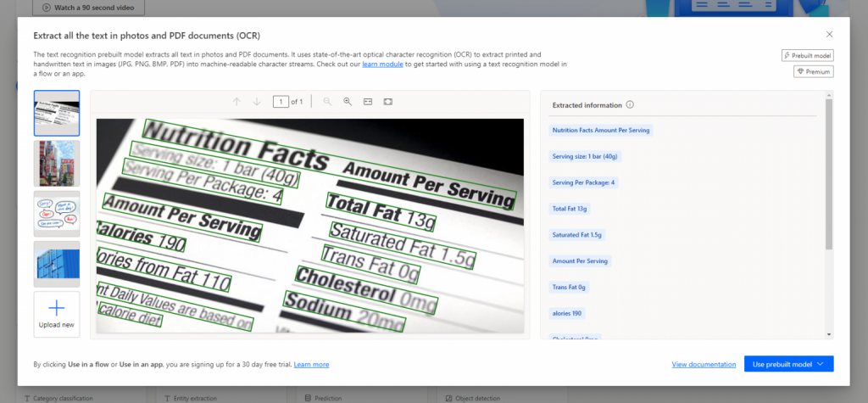Image resolution: width=868 pixels, height=403 pixels.
Task: Open Object detection in background page
Action: pyautogui.click(x=473, y=398)
